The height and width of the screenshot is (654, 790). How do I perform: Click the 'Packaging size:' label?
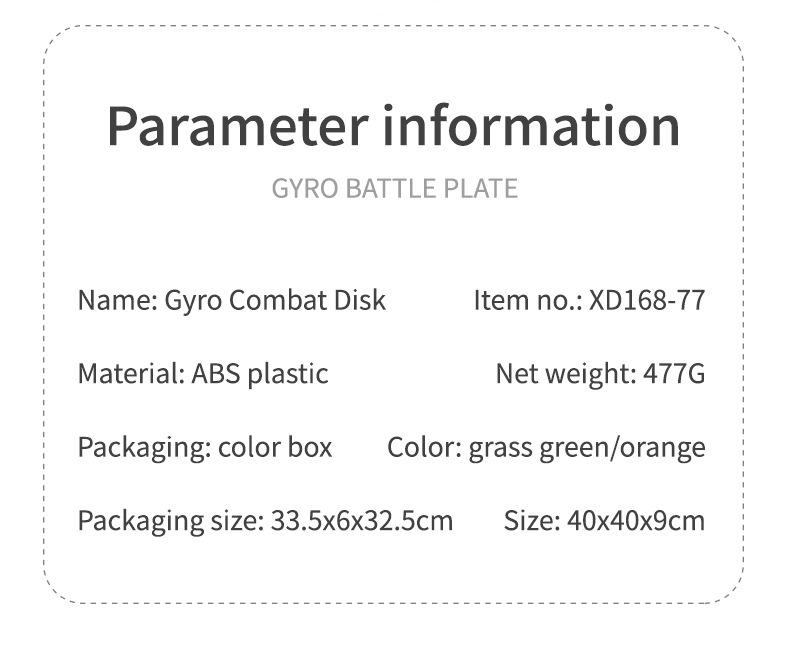[x=170, y=521]
